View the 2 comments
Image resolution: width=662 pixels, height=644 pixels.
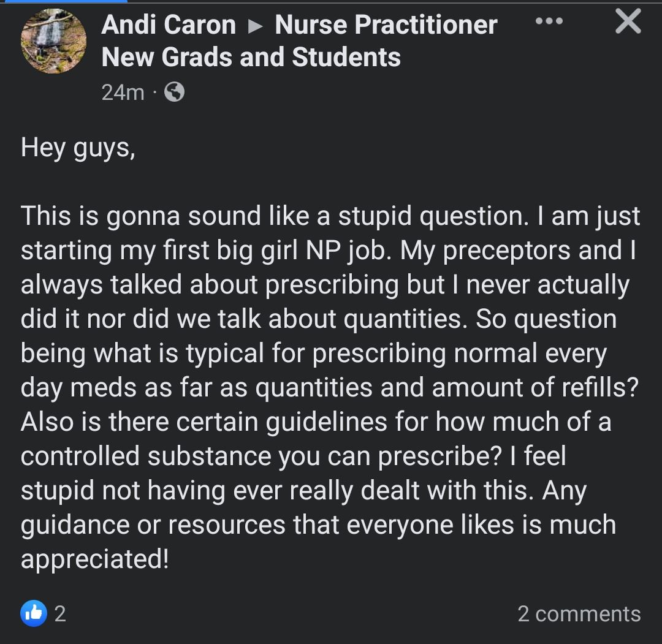579,613
